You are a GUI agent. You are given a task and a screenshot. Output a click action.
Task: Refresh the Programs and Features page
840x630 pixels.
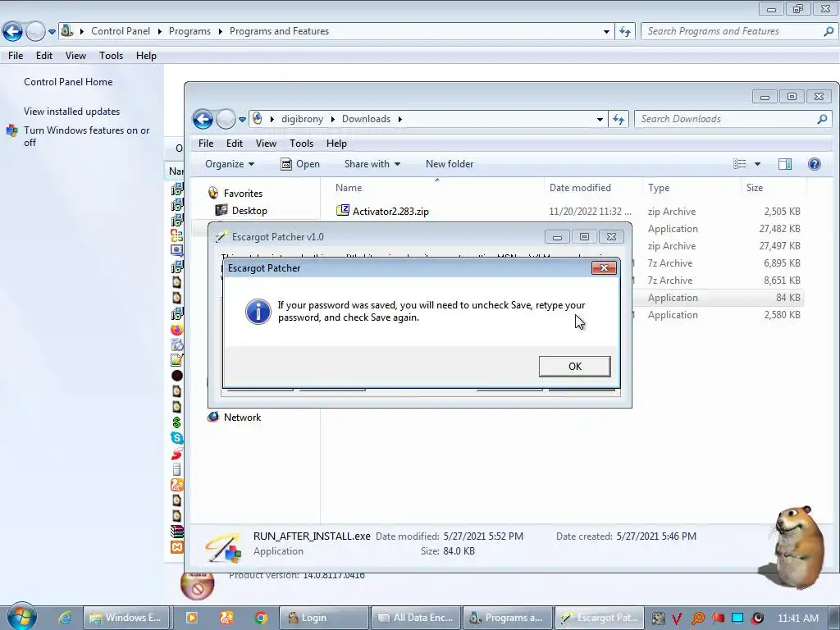point(625,32)
